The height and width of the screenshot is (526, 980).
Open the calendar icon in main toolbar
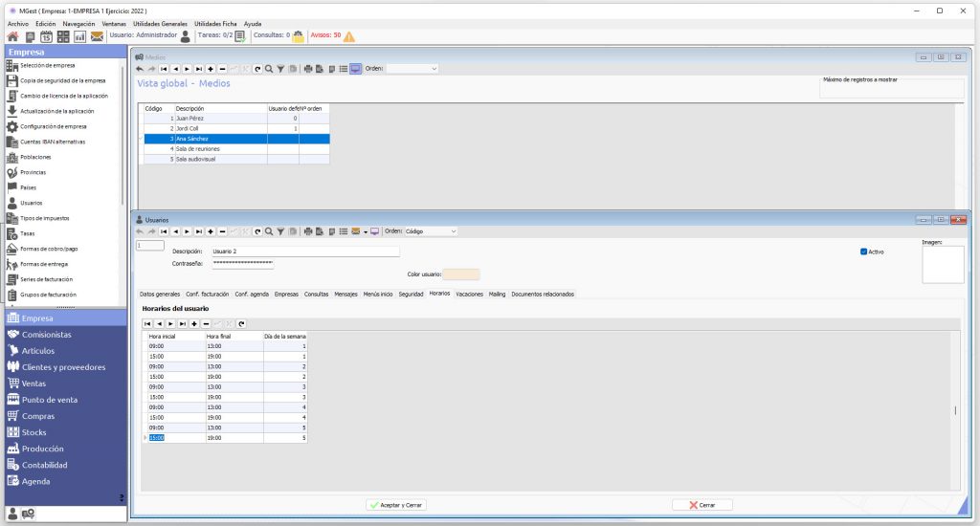[x=46, y=37]
